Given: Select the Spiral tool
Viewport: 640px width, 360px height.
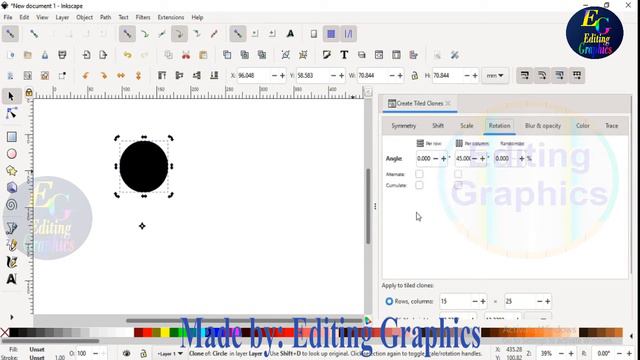Looking at the screenshot, I should 11,204.
